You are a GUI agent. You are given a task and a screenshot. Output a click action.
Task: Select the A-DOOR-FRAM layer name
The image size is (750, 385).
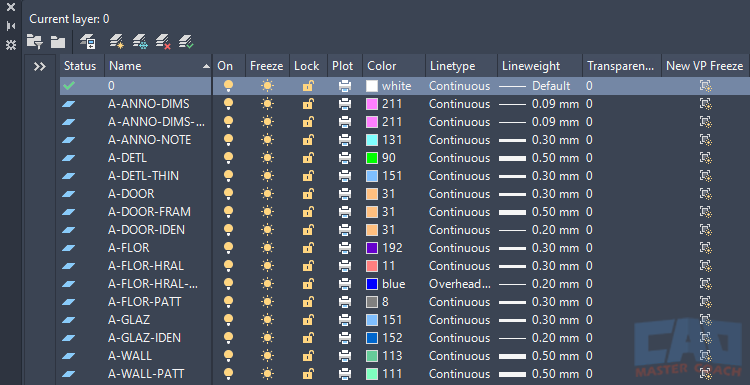click(x=149, y=212)
